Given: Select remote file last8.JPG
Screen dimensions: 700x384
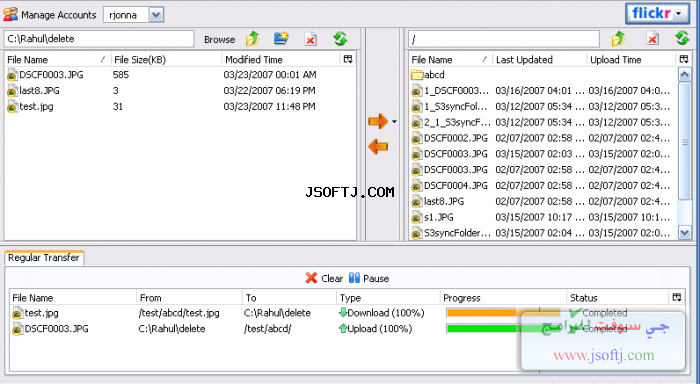Looking at the screenshot, I should tap(542, 201).
